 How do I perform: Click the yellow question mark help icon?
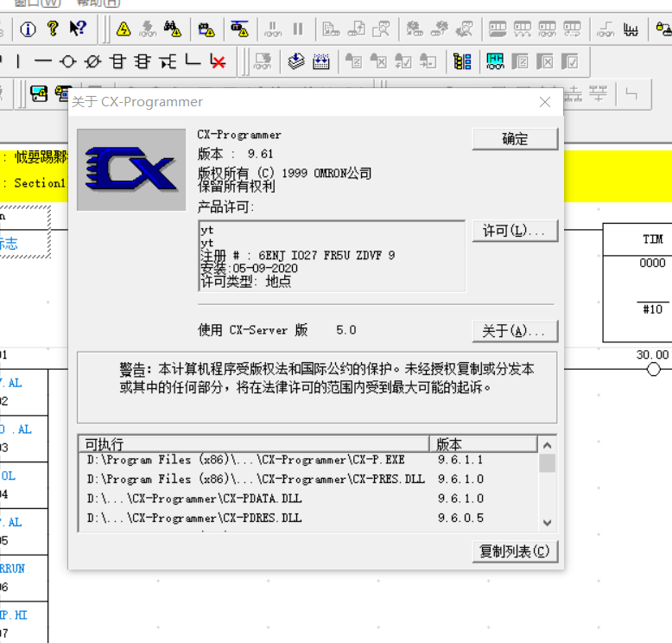pos(53,29)
